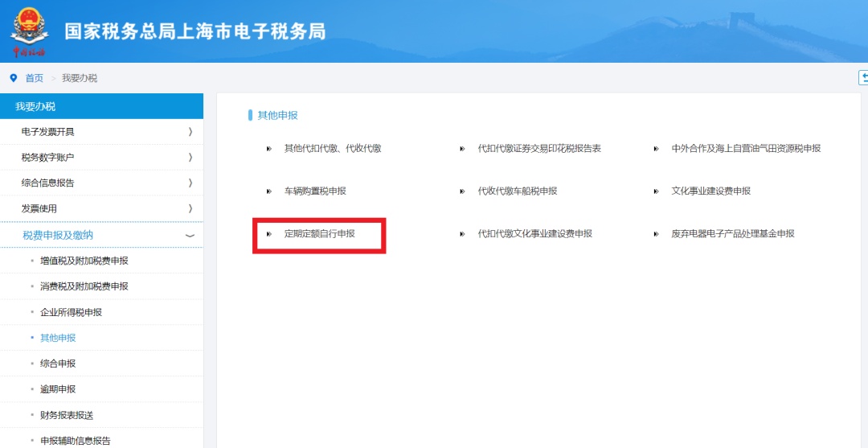Image resolution: width=868 pixels, height=448 pixels.
Task: Click arrow bullet before 代收代缴车船税申报
Action: tap(463, 191)
